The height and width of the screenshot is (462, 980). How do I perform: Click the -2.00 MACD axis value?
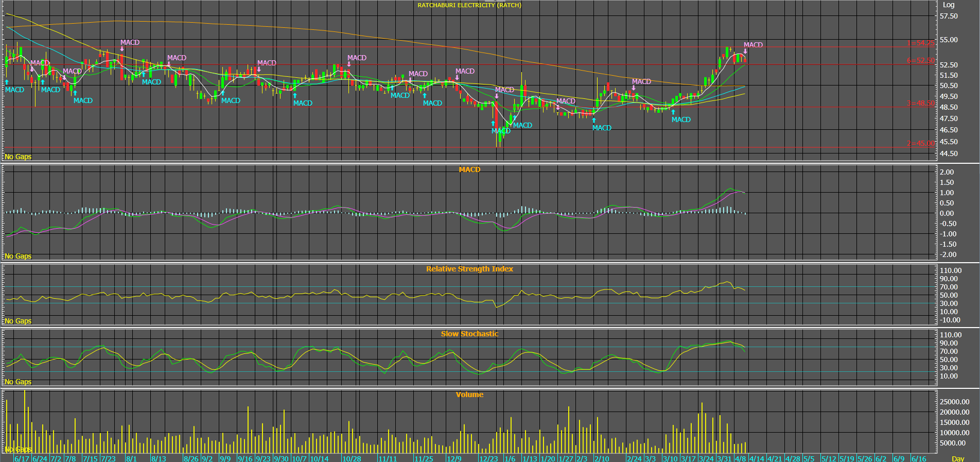point(948,254)
